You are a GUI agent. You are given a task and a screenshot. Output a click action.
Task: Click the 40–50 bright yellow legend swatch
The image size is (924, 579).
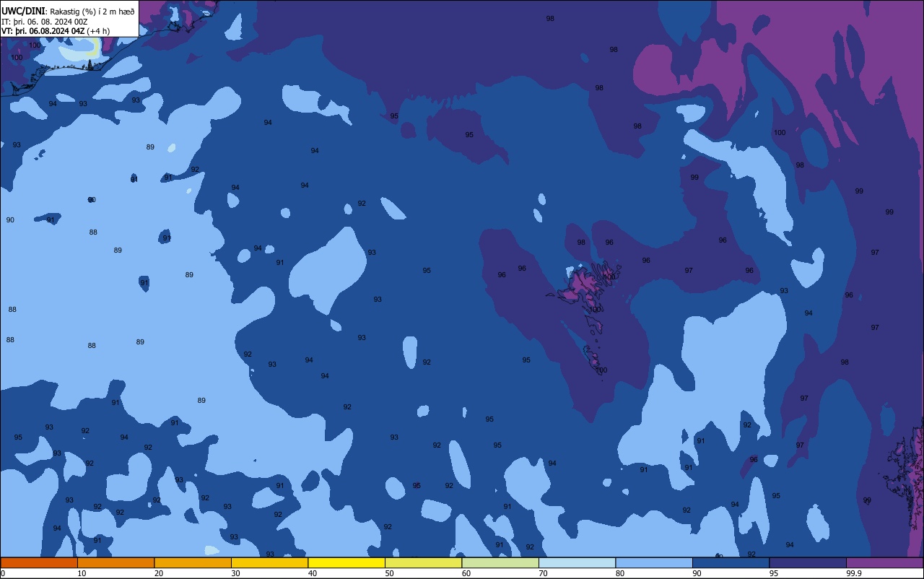346,562
